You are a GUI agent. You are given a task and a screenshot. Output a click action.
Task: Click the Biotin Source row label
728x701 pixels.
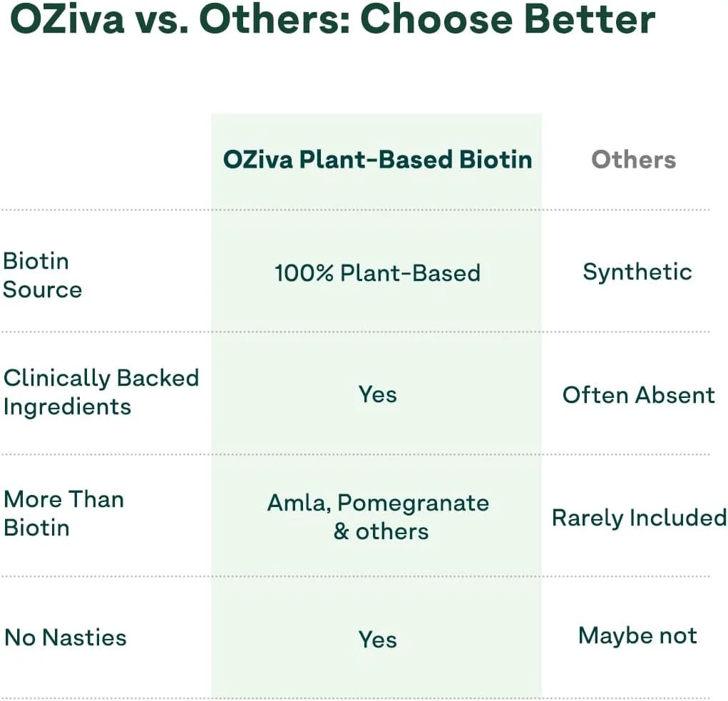coord(42,275)
